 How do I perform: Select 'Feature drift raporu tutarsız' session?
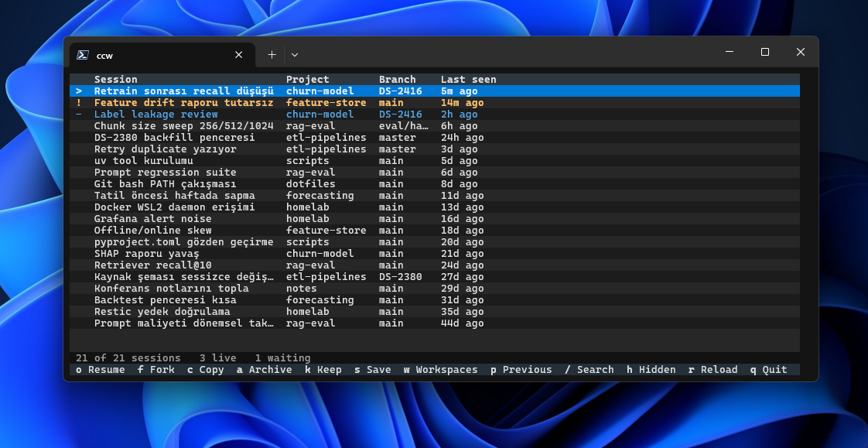435,102
